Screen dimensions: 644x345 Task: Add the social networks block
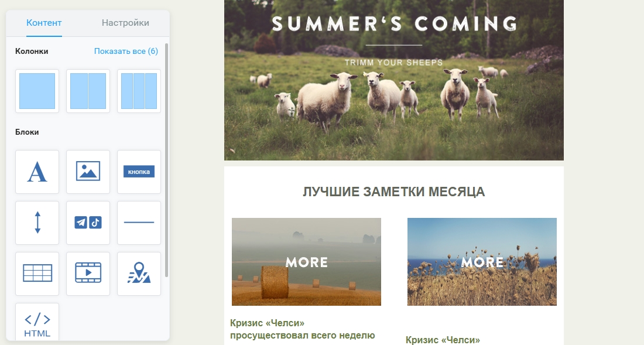(88, 223)
